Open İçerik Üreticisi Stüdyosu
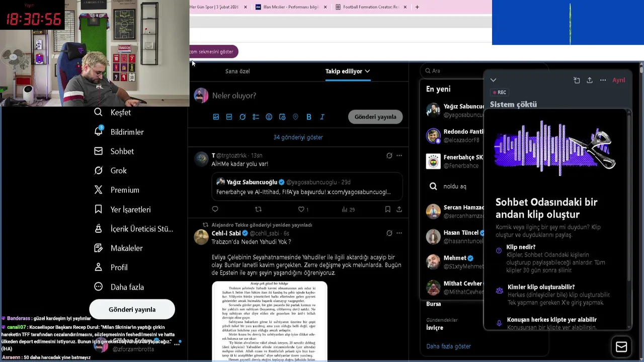The image size is (644, 362). [x=133, y=229]
